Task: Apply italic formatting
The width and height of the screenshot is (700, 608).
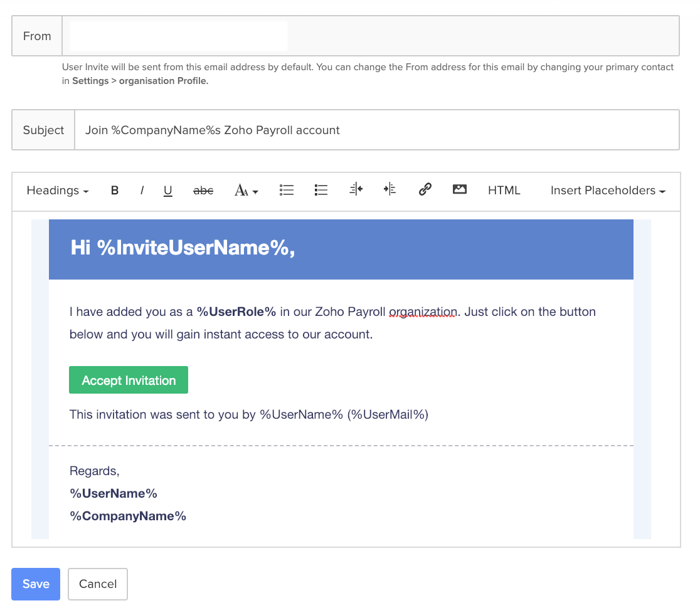Action: pyautogui.click(x=141, y=191)
